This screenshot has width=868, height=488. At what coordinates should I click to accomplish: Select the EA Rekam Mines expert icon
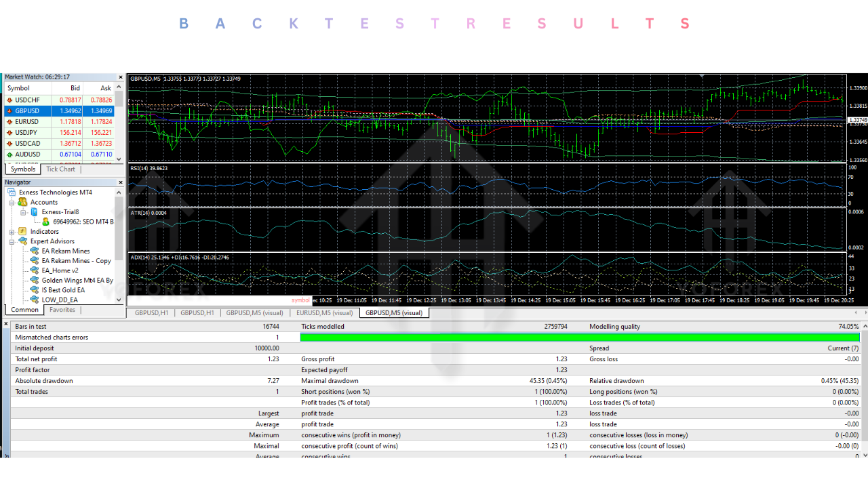pos(34,251)
